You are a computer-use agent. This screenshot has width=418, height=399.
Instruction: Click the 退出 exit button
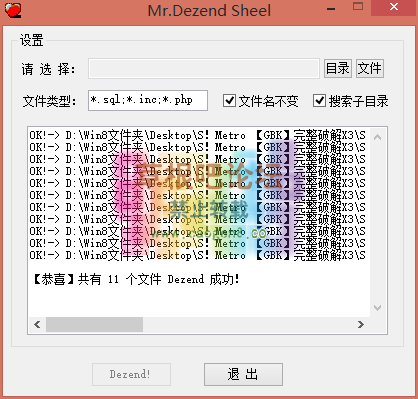point(243,374)
